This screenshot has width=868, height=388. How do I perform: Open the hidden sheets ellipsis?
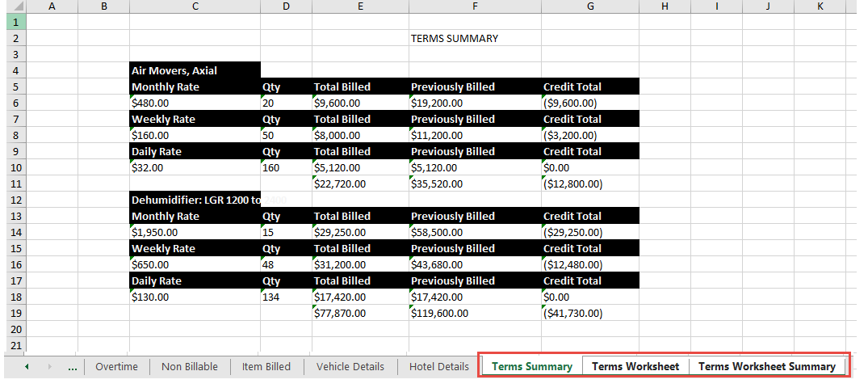(73, 366)
